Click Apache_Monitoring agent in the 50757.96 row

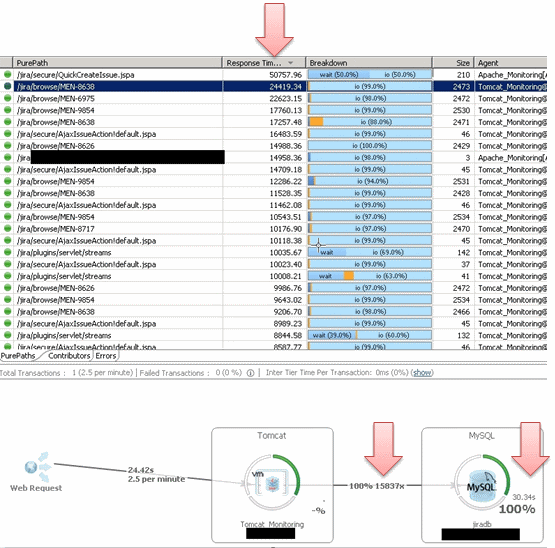click(512, 75)
